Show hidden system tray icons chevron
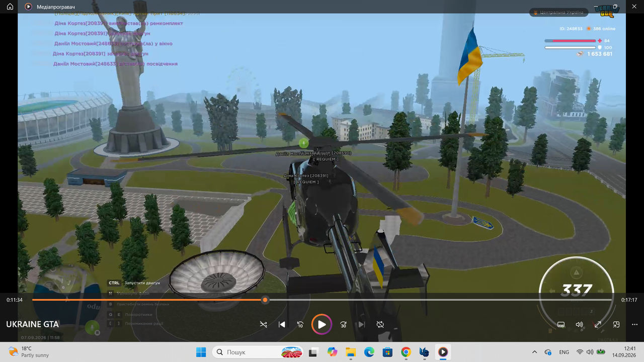The image size is (644, 362). [534, 352]
